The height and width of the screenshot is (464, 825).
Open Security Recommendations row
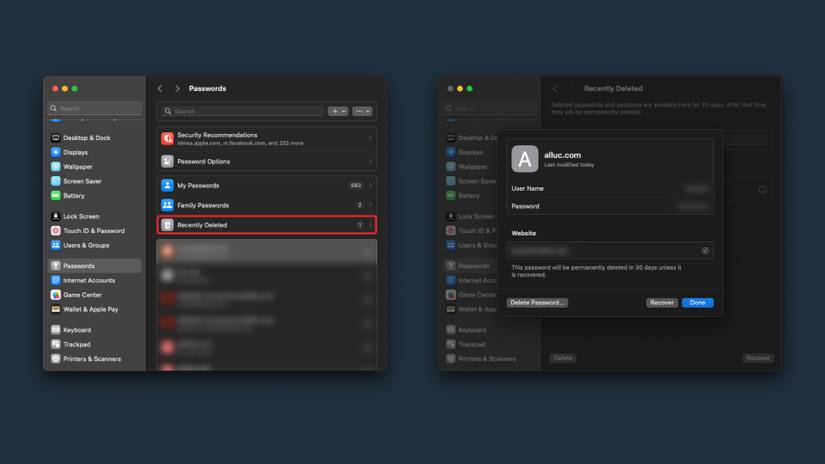tap(267, 139)
